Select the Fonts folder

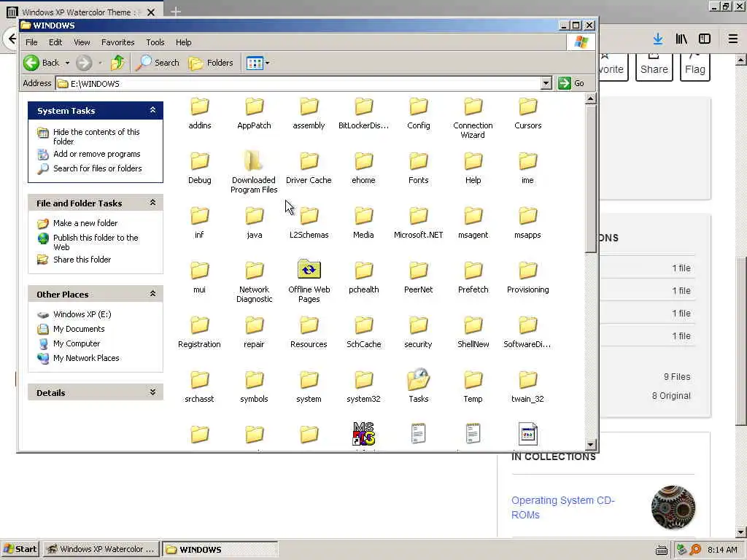[x=418, y=168]
